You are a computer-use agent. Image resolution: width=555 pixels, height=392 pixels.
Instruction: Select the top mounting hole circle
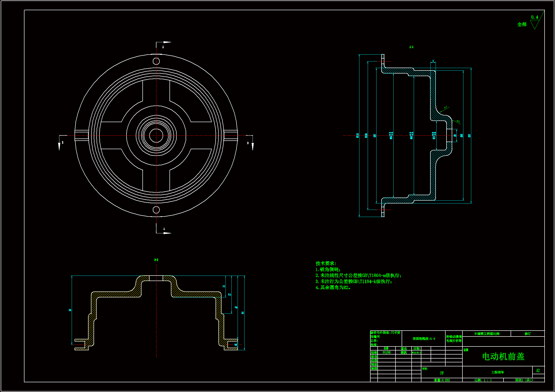[x=156, y=61]
